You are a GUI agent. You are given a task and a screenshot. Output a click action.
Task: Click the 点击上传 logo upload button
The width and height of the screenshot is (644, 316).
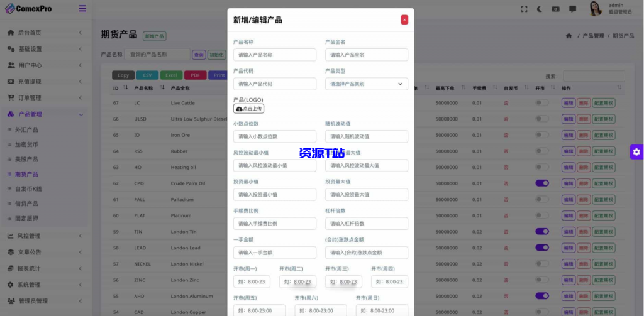(249, 109)
